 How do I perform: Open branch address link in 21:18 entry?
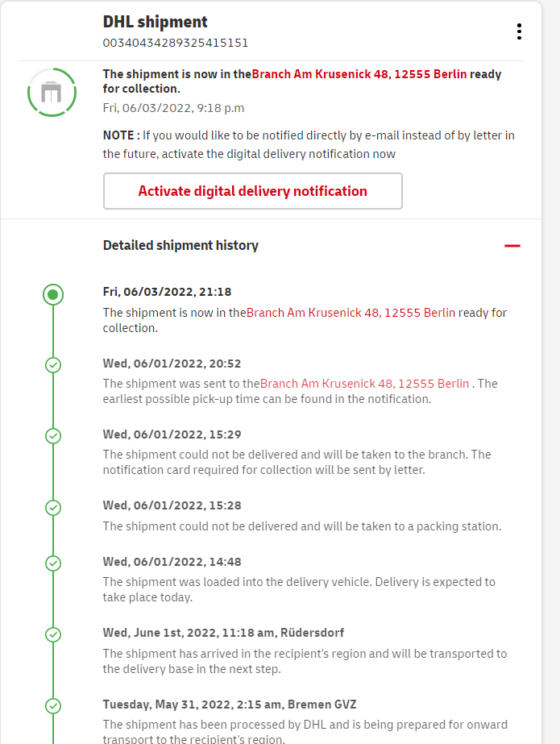[351, 313]
